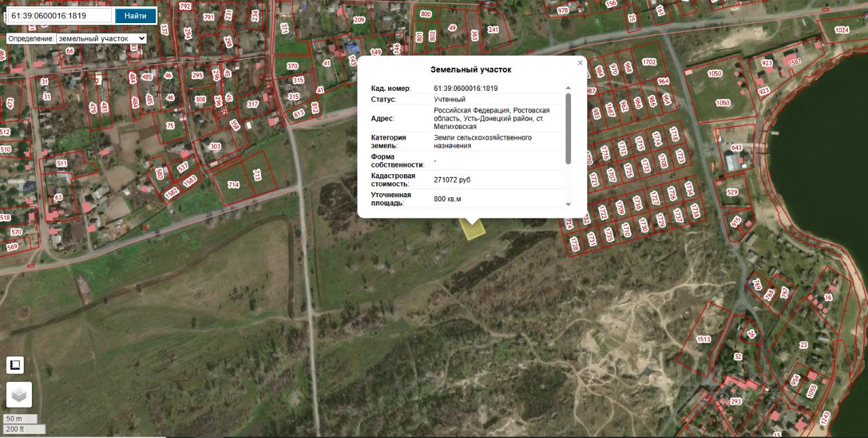Click area value 800 кв.м
The width and height of the screenshot is (868, 438).
point(448,199)
